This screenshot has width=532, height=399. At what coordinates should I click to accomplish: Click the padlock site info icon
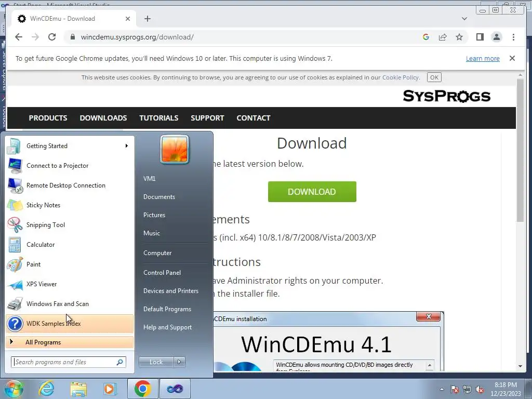click(x=72, y=37)
